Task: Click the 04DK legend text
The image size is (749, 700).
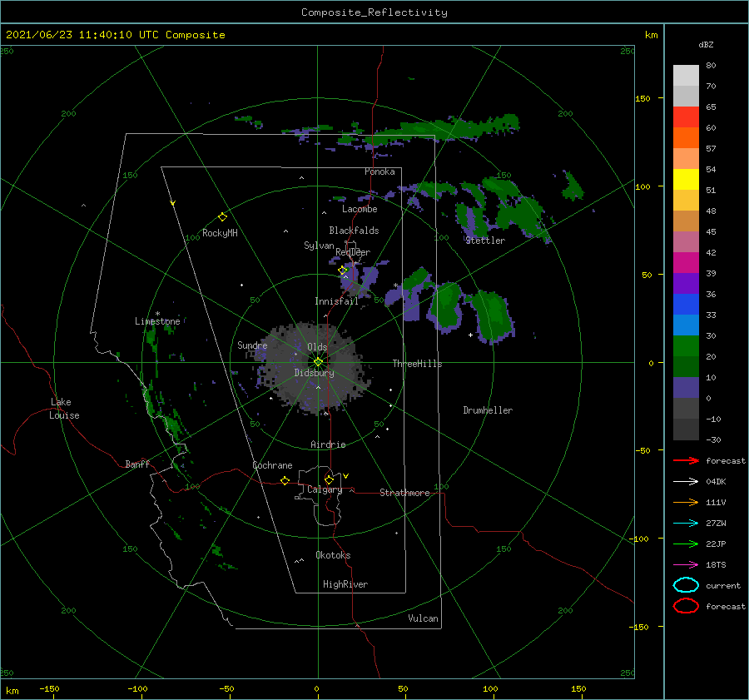Action: coord(716,482)
